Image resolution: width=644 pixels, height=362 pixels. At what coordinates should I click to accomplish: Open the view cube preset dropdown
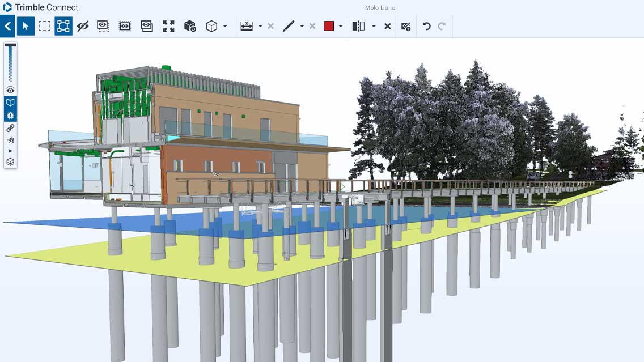223,26
